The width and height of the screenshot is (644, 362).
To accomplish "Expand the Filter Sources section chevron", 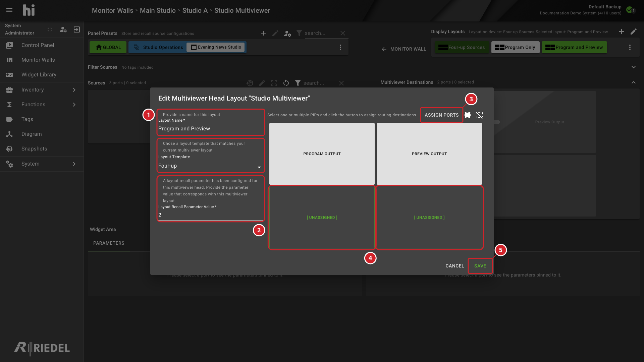I will point(634,67).
